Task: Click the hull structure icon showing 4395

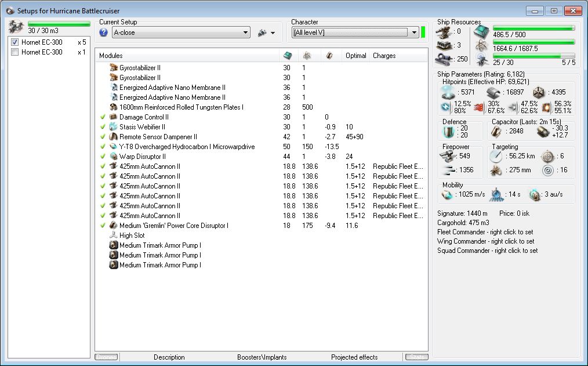Action: tap(539, 92)
